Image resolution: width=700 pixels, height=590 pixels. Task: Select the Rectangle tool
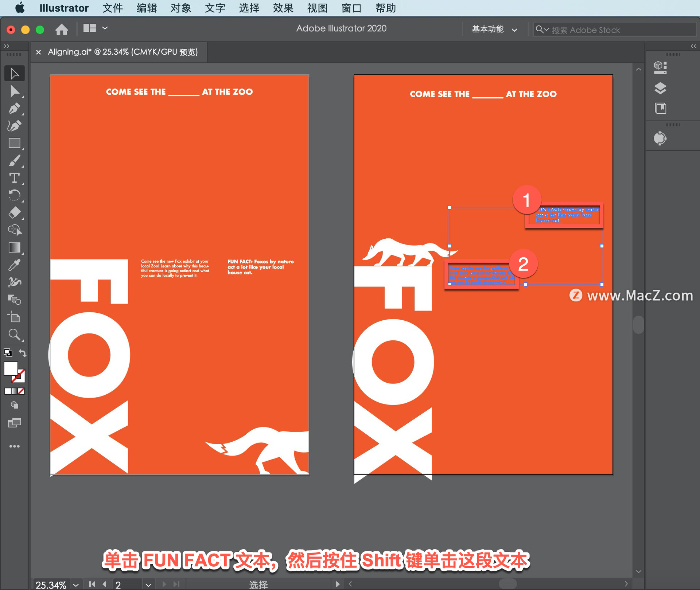15,143
